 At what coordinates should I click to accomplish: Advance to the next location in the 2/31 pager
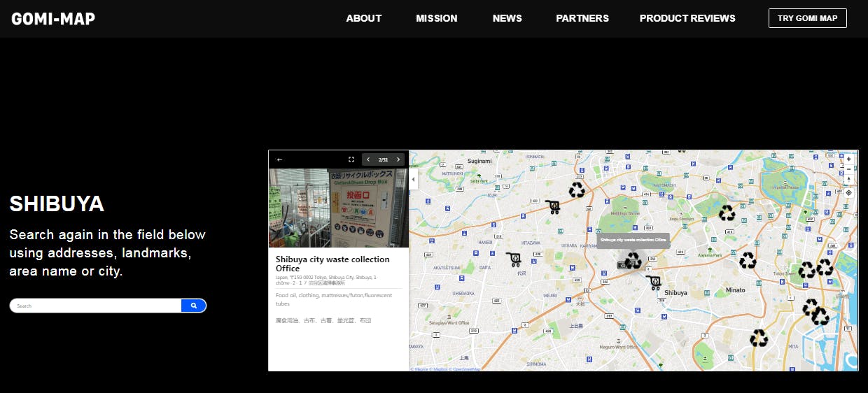399,159
